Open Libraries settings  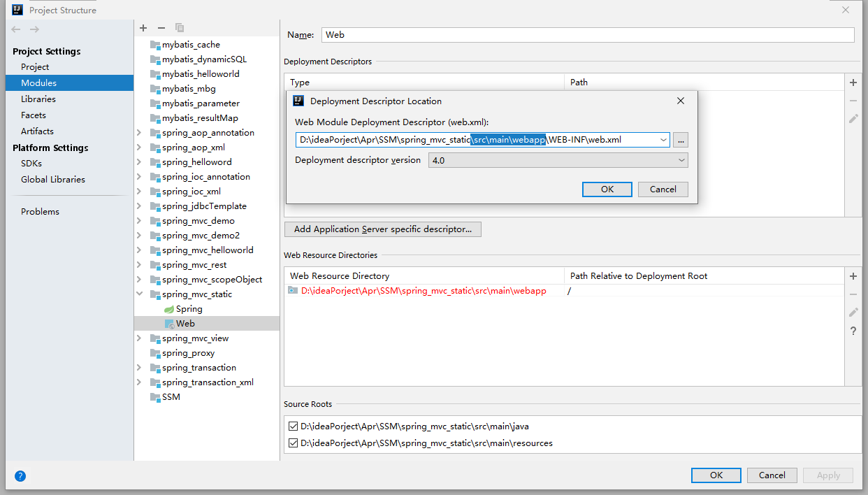click(x=38, y=99)
